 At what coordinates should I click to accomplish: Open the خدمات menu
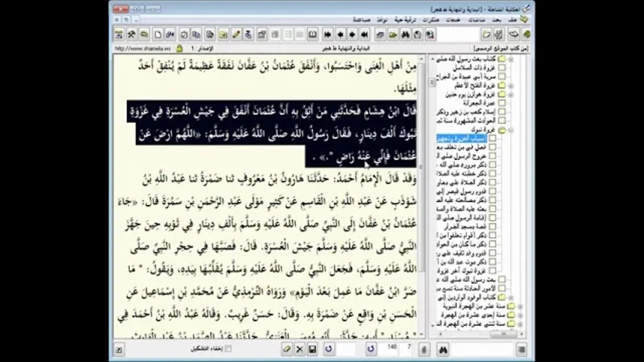pos(453,20)
